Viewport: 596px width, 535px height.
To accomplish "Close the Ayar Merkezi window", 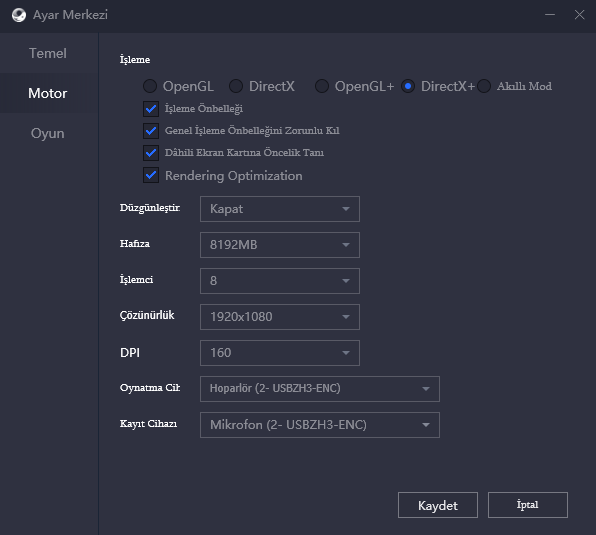I will [x=579, y=15].
